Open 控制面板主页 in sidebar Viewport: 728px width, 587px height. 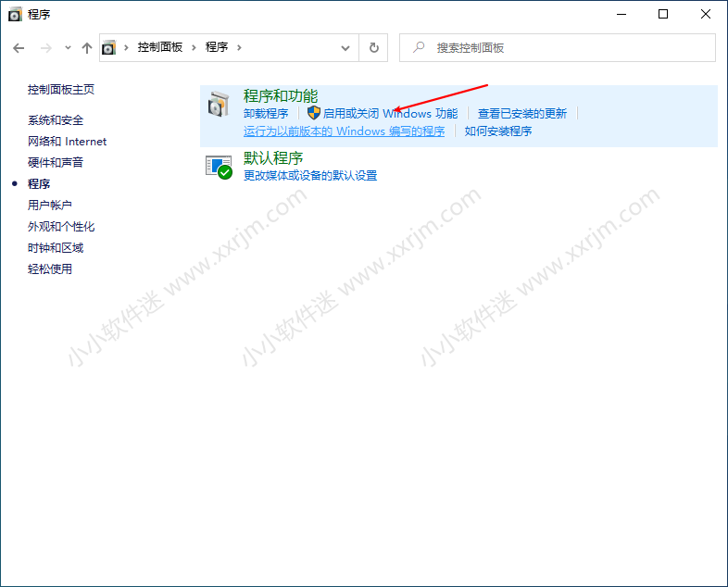61,90
